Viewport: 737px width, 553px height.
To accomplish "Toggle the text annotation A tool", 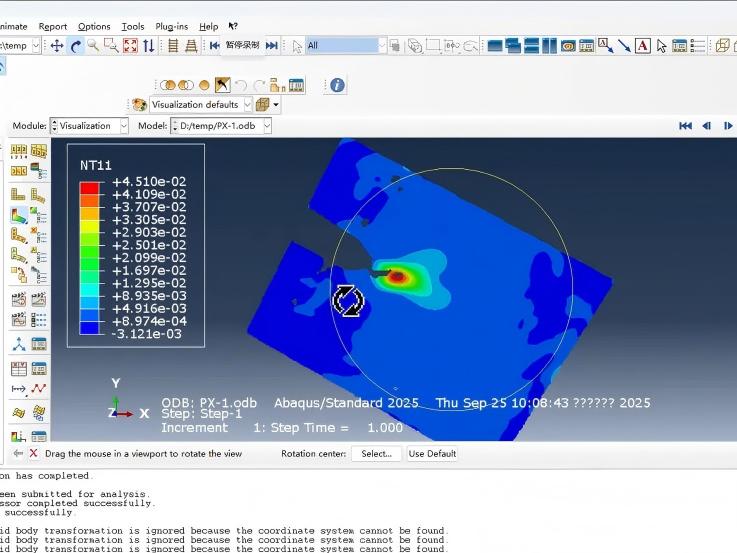I will click(x=642, y=45).
